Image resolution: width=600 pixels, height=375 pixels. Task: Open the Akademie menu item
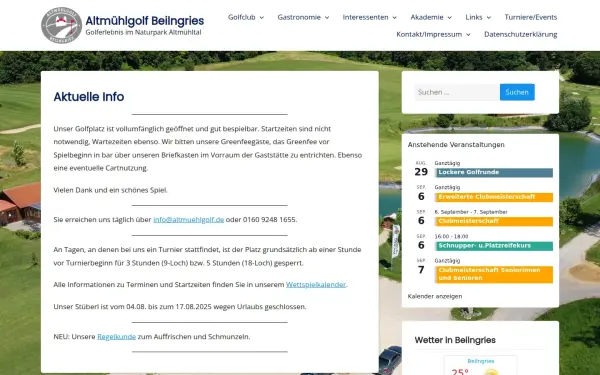coord(427,17)
